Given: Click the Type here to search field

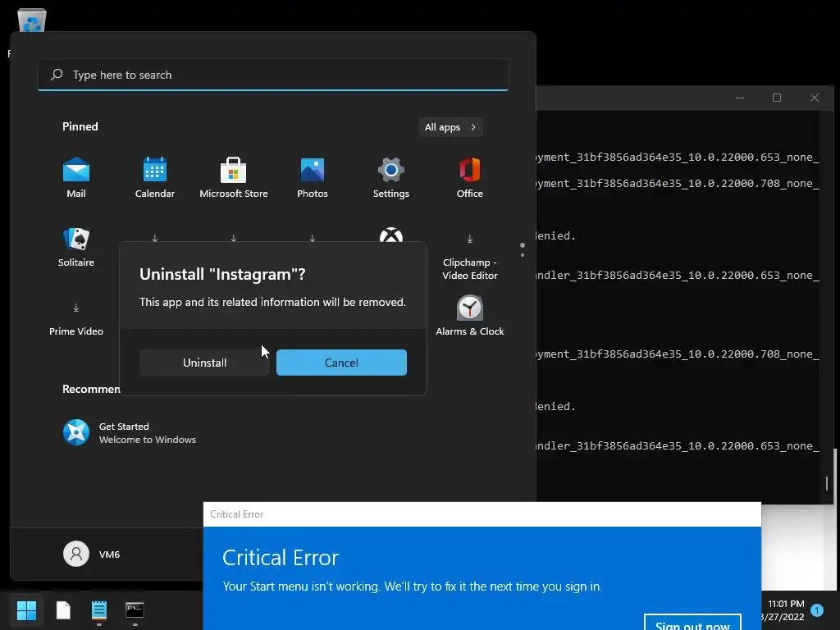Looking at the screenshot, I should [273, 75].
